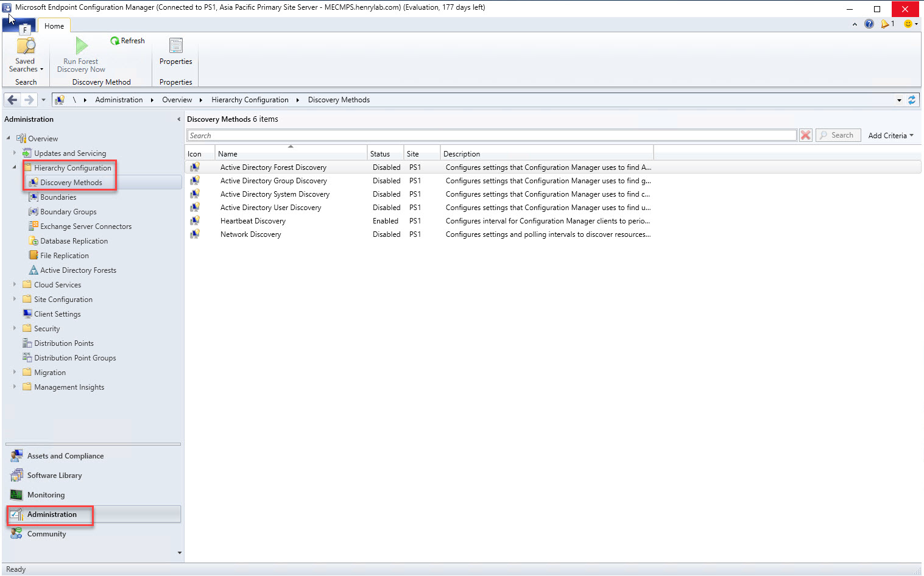
Task: Click the back navigation arrow
Action: point(12,100)
